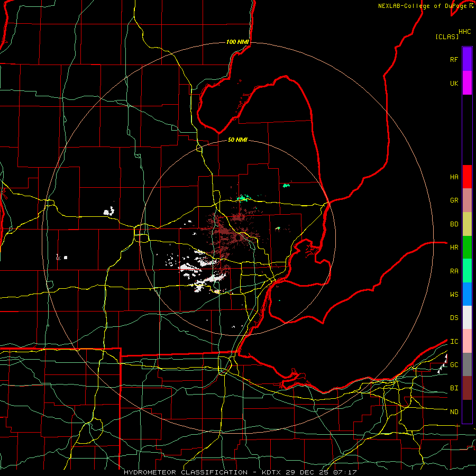Screen dimensions: 476x476
Task: Click the IC legend label
Action: point(454,342)
